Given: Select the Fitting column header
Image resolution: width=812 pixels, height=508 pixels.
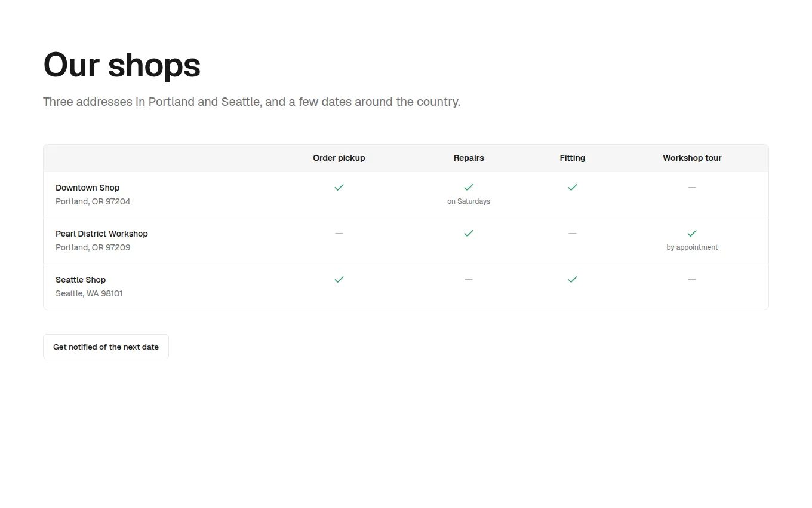Looking at the screenshot, I should pos(573,158).
